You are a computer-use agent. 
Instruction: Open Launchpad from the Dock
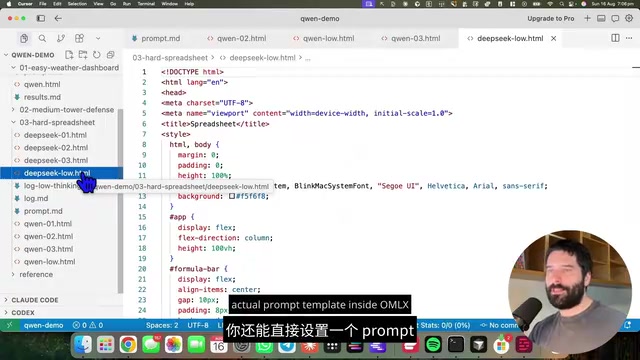pos(105,345)
